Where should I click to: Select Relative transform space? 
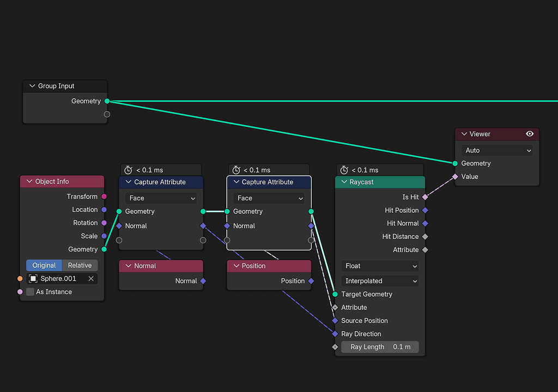(x=80, y=265)
